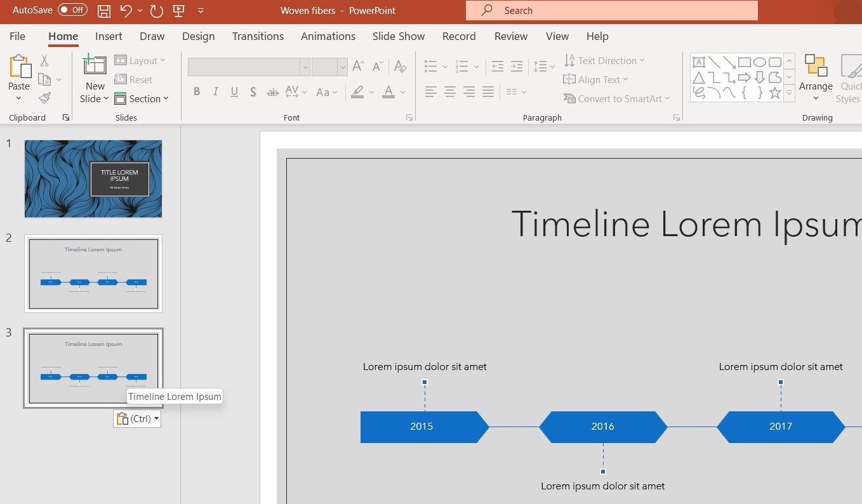Toggle the AutoSave switch
The image size is (862, 504).
coord(72,10)
